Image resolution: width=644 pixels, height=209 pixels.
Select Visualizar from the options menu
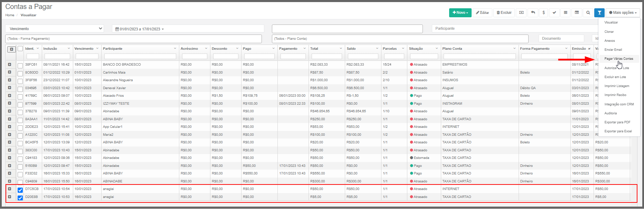(611, 22)
